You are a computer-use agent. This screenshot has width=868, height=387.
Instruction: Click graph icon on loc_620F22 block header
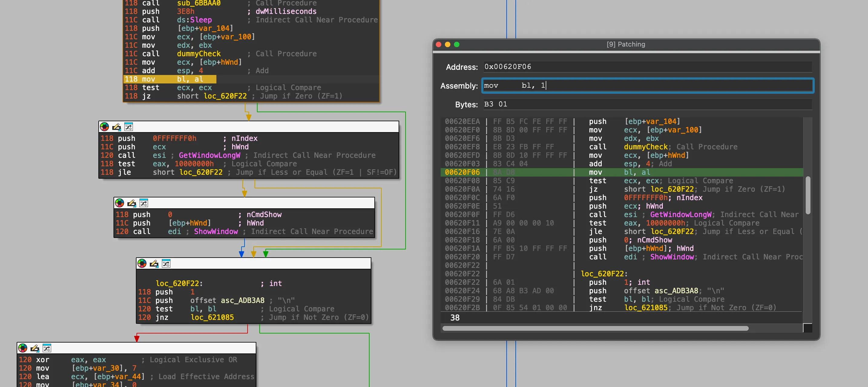(166, 264)
